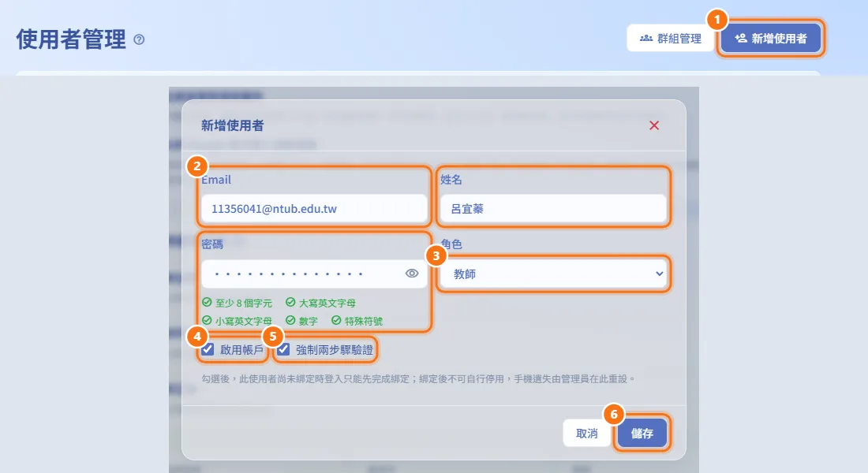Open the 角色 role dropdown

pos(554,274)
